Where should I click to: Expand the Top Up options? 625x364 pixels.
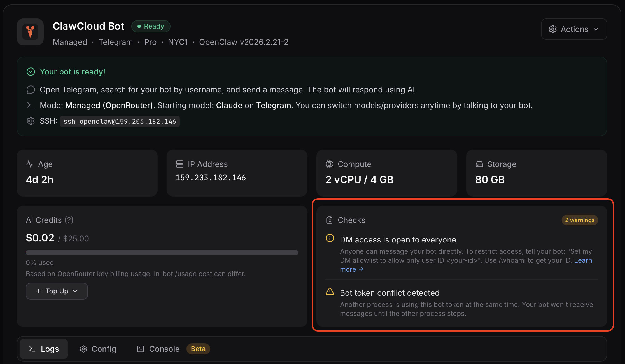(57, 291)
